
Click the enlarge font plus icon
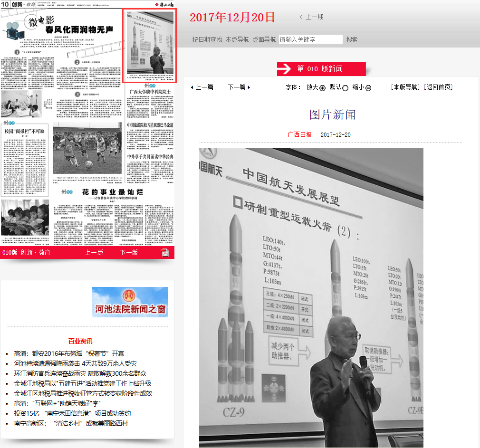322,88
